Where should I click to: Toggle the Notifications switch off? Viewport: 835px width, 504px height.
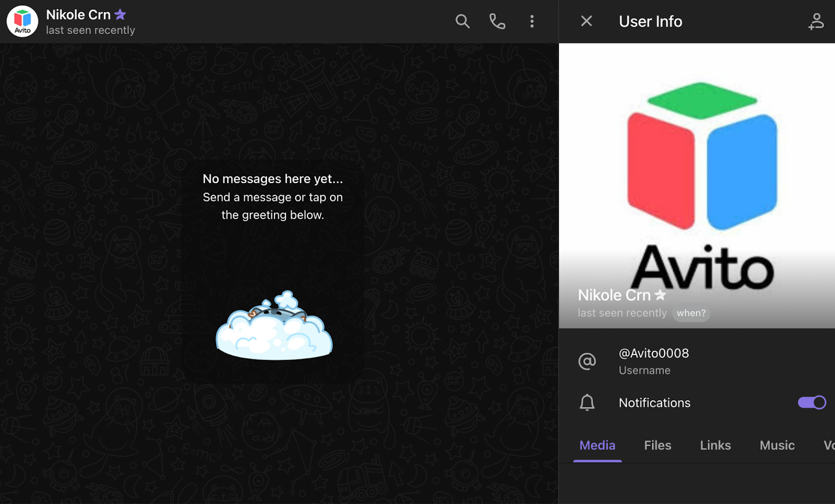pos(812,402)
